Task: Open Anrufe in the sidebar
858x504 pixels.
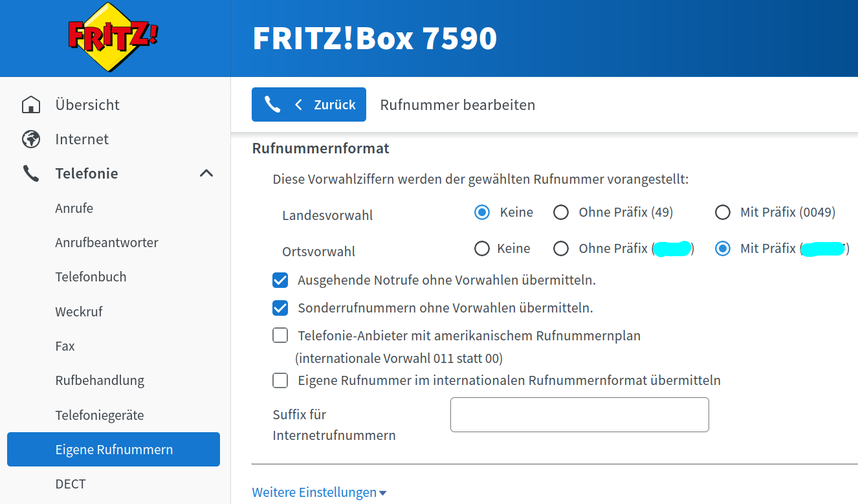Action: pyautogui.click(x=74, y=208)
